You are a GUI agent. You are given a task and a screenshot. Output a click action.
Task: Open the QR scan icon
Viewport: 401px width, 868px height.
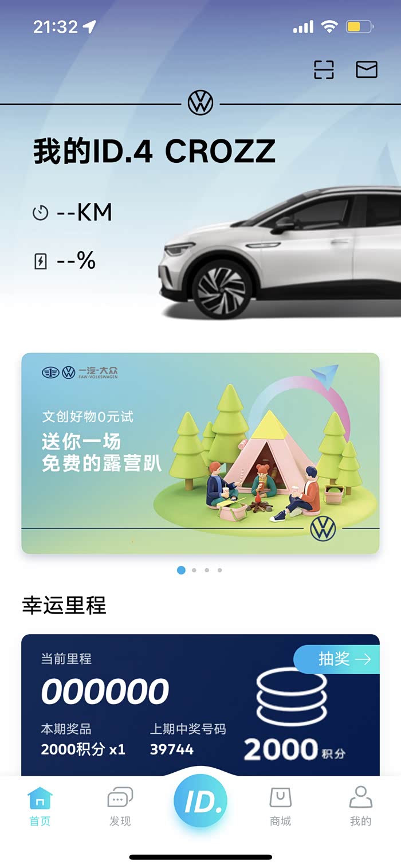[324, 69]
